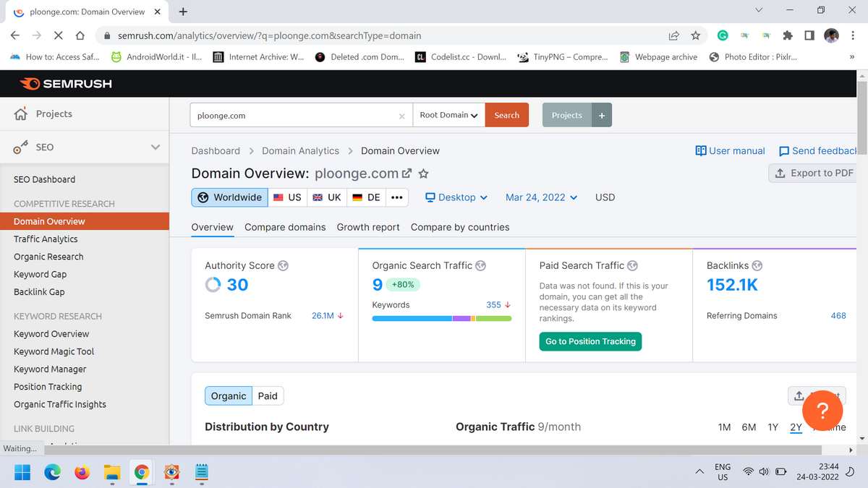Click the Share page icon in address bar

(x=673, y=35)
